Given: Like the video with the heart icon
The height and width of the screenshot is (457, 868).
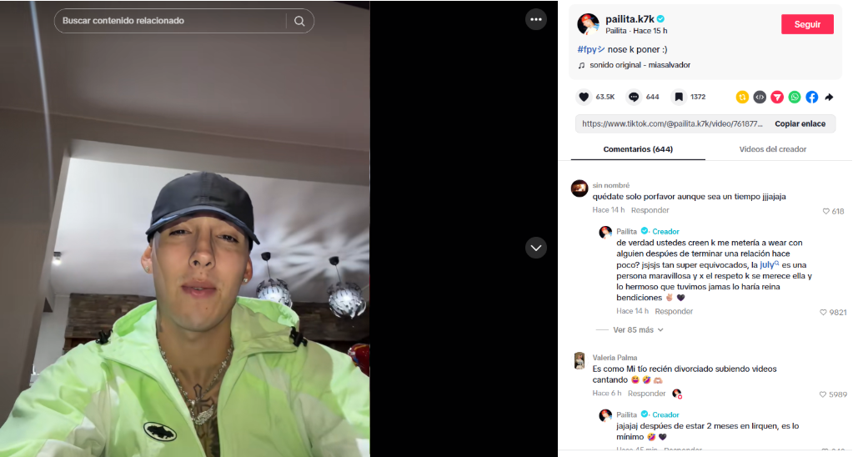Looking at the screenshot, I should pyautogui.click(x=584, y=97).
